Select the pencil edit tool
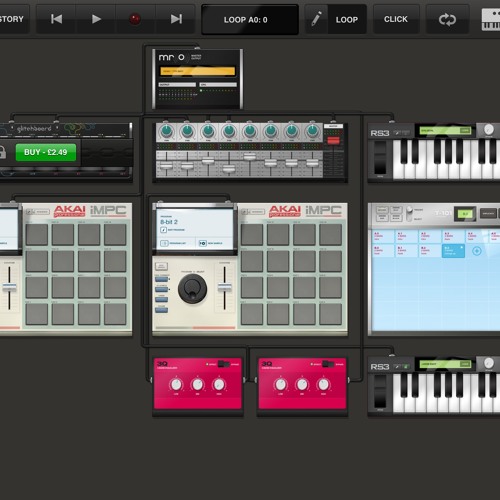The image size is (500, 500). (316, 19)
